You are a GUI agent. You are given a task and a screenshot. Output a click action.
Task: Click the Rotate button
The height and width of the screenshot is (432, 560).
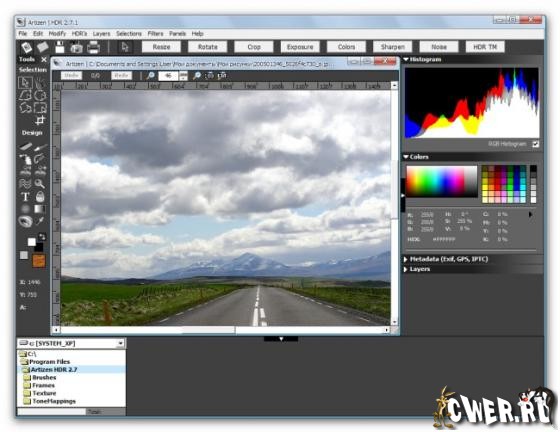pyautogui.click(x=208, y=47)
